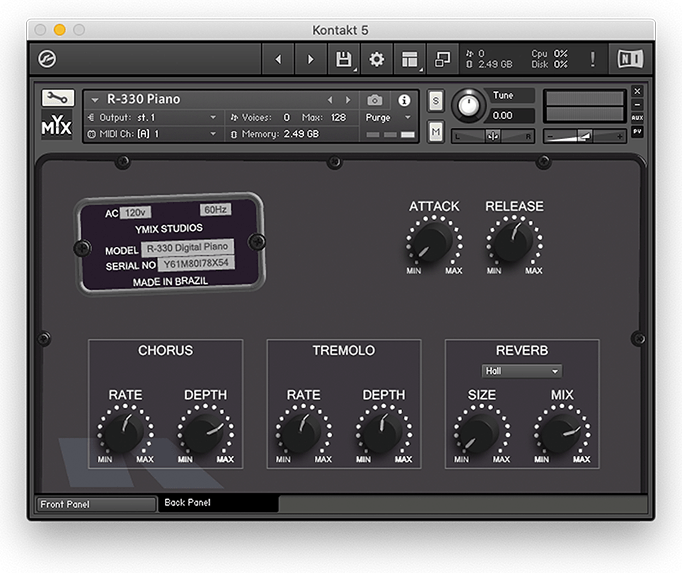This screenshot has width=682, height=573.
Task: Click the R-330 Piano instrument name
Action: point(144,99)
